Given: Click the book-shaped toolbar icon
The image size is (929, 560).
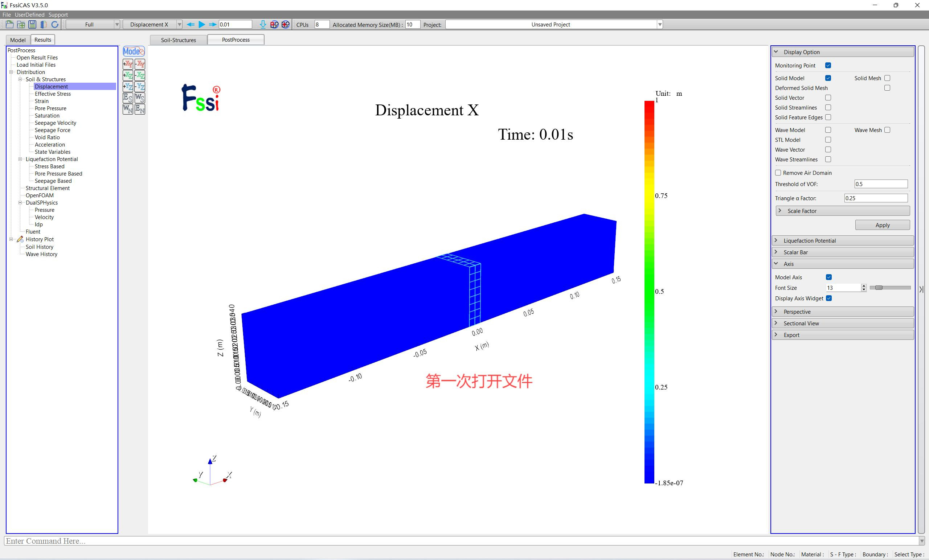Looking at the screenshot, I should 43,25.
